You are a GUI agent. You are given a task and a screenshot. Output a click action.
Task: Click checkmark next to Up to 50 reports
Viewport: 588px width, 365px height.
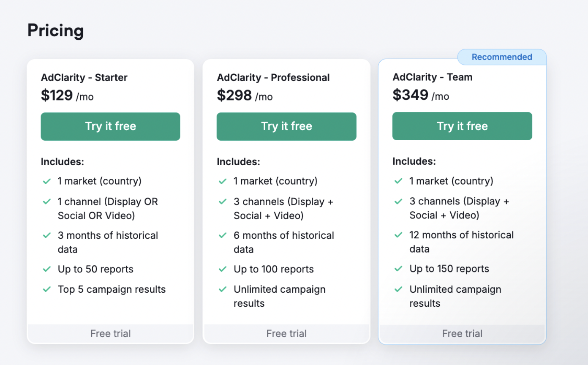click(x=46, y=269)
